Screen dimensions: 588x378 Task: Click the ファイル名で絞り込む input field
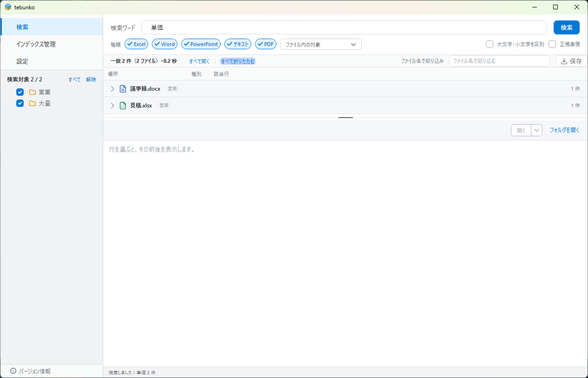pos(500,61)
